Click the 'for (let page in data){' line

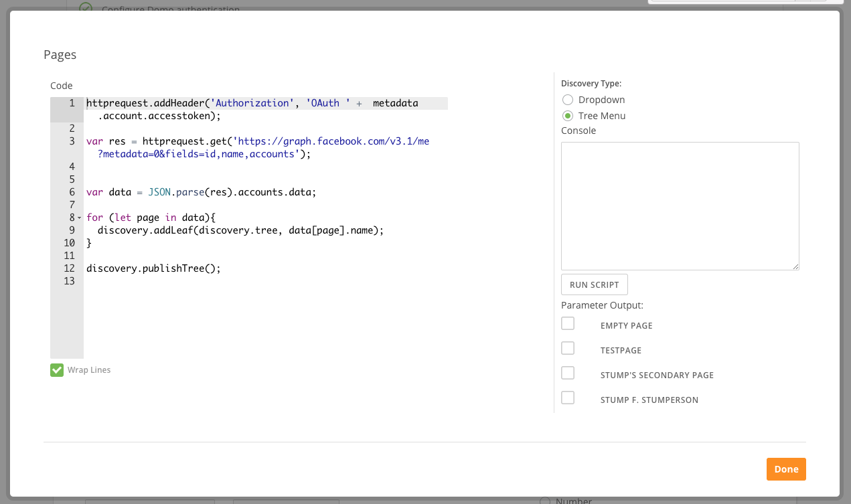coord(151,218)
